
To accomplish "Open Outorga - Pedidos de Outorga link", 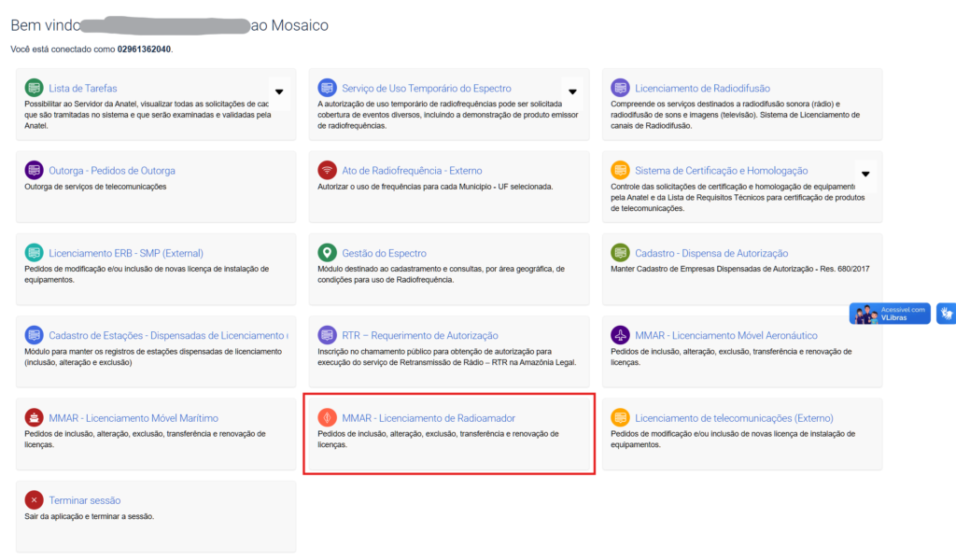I will click(112, 171).
